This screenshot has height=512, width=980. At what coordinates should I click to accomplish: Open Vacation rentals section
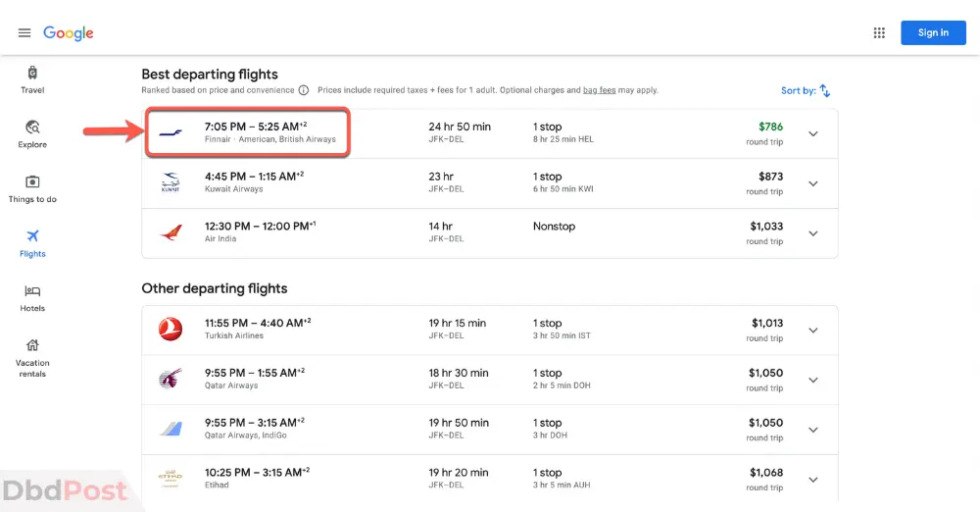coord(32,358)
